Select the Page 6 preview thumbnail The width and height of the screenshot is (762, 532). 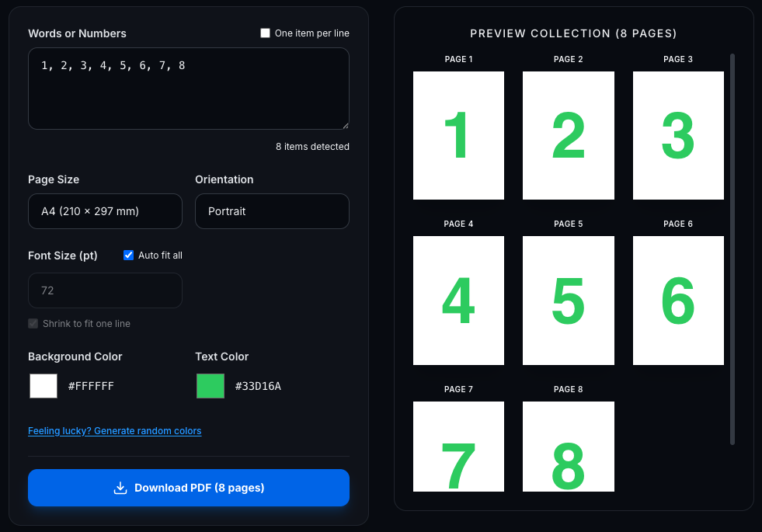(678, 301)
